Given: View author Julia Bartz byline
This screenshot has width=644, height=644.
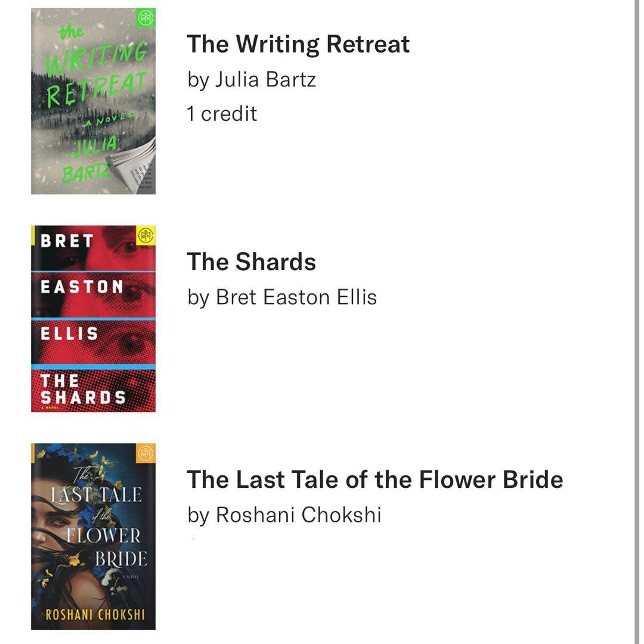Looking at the screenshot, I should click(x=251, y=79).
